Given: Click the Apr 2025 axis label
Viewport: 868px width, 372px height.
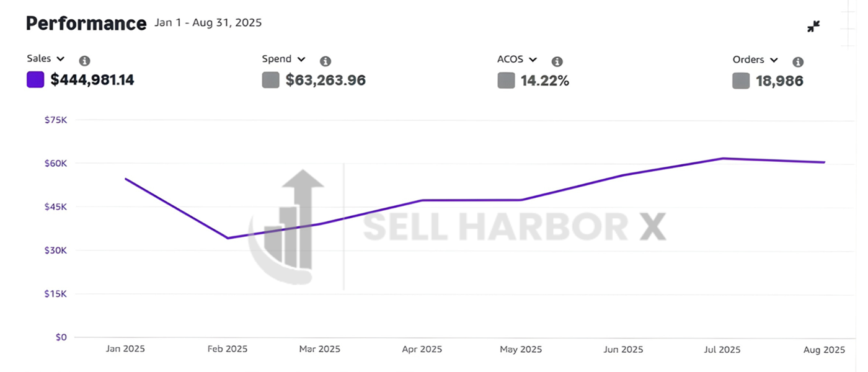Looking at the screenshot, I should click(422, 350).
